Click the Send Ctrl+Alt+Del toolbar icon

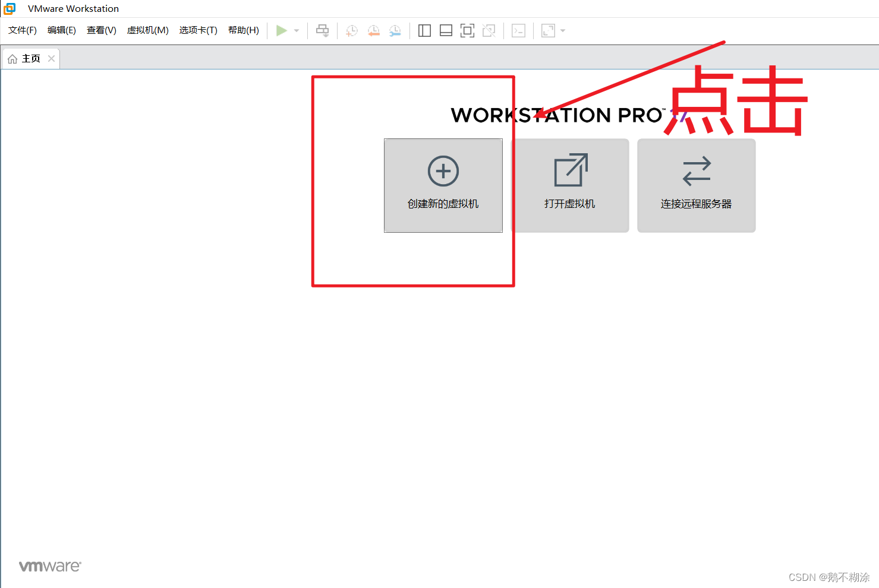tap(323, 30)
